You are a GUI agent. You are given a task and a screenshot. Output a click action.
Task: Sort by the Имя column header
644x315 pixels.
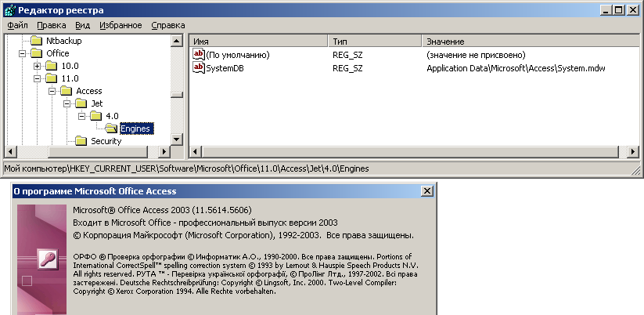(x=258, y=41)
